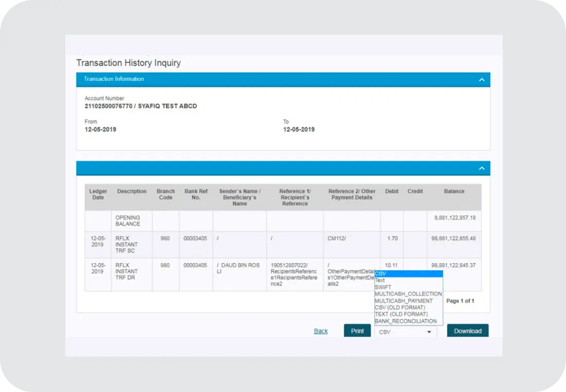This screenshot has width=566, height=392.
Task: Click the RFLX INSTANT TRF SC description
Action: pos(126,245)
